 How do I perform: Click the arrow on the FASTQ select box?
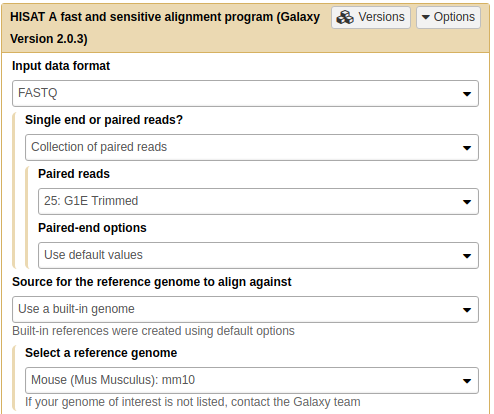(467, 94)
